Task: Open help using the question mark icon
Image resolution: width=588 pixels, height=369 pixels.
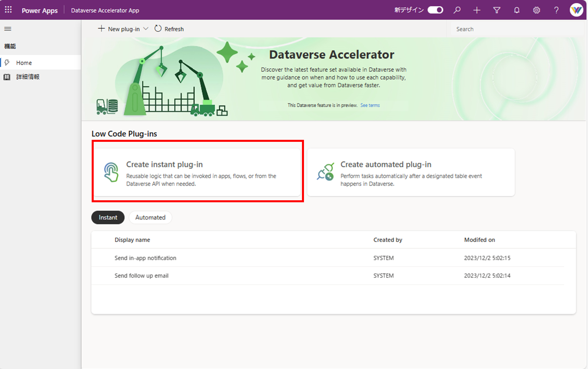Action: click(556, 10)
